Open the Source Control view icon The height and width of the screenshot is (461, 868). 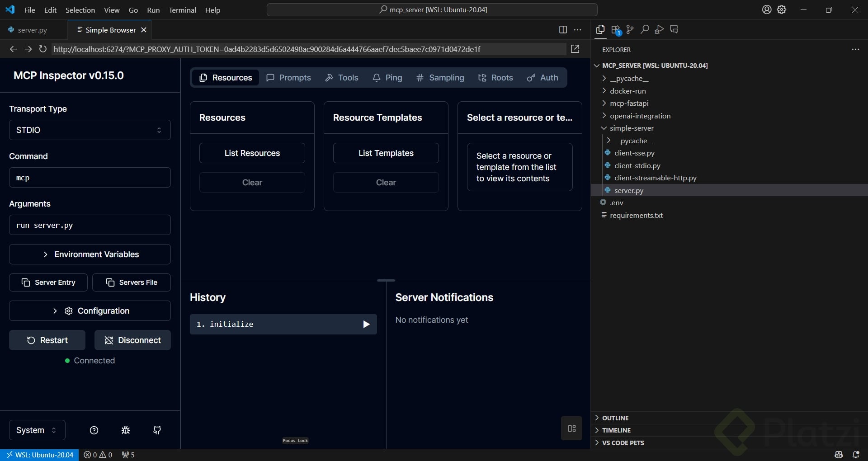[630, 30]
